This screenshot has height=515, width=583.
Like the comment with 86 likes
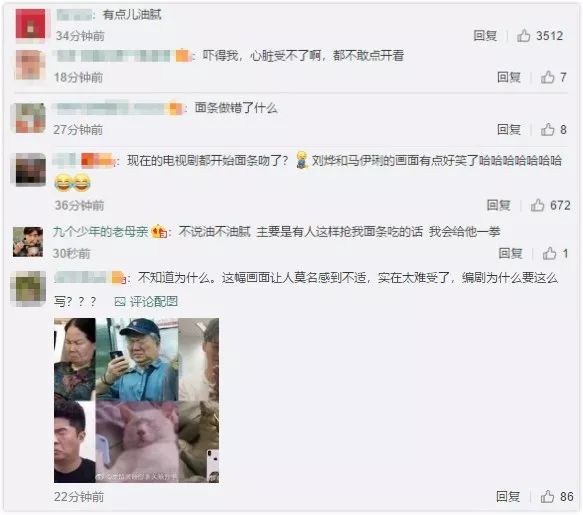click(x=547, y=497)
